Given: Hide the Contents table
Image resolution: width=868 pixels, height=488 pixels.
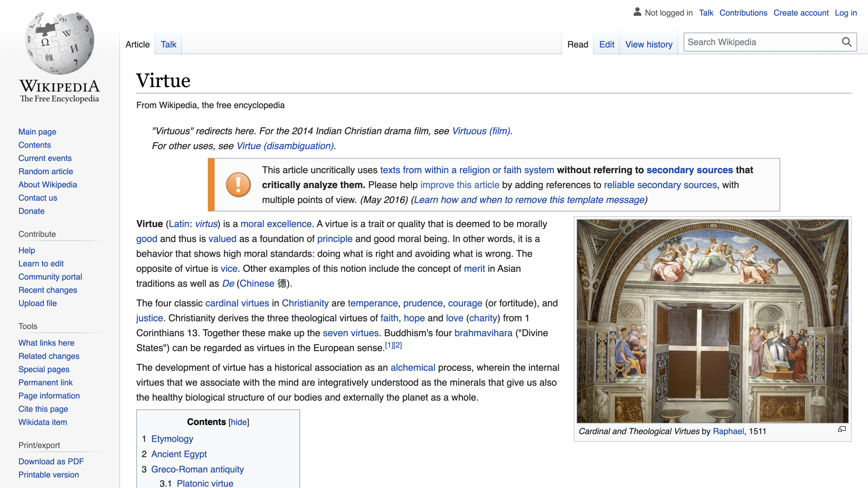Looking at the screenshot, I should [x=239, y=422].
